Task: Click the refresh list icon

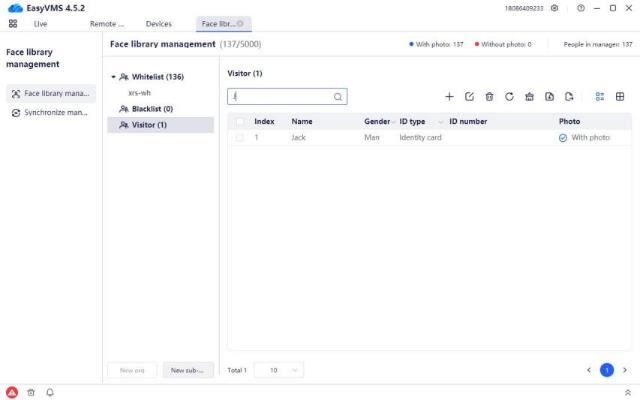Action: coord(509,97)
